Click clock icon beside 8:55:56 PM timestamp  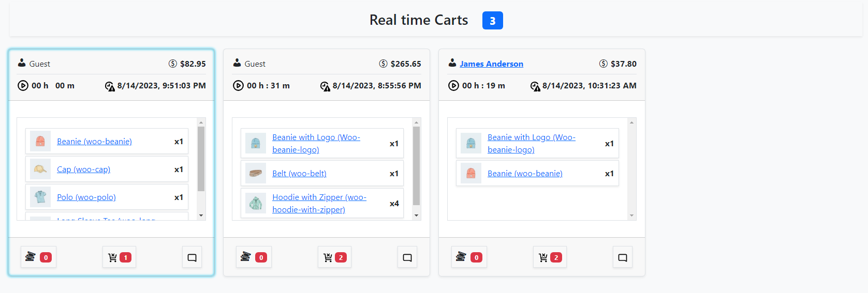(x=325, y=86)
